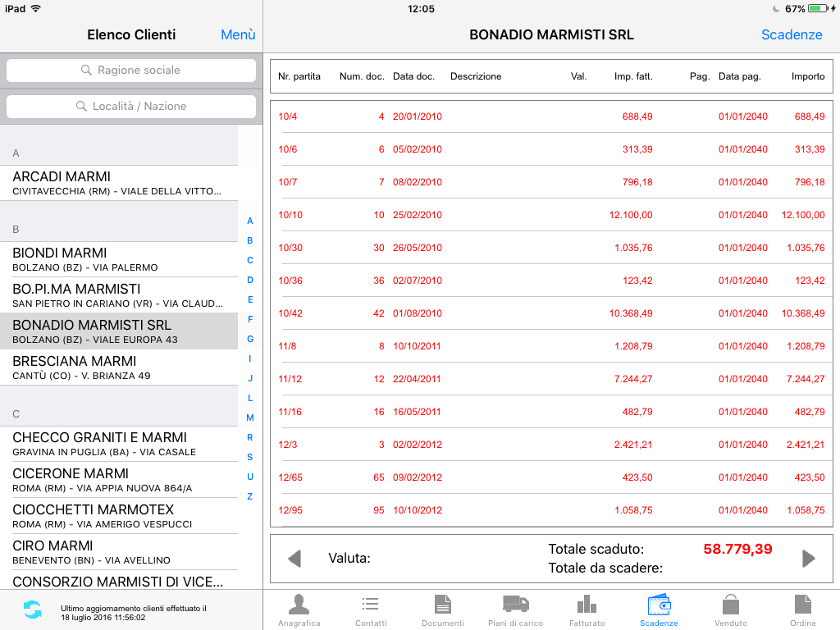Select partita row 12/3
This screenshot has height=630, width=840.
click(551, 445)
